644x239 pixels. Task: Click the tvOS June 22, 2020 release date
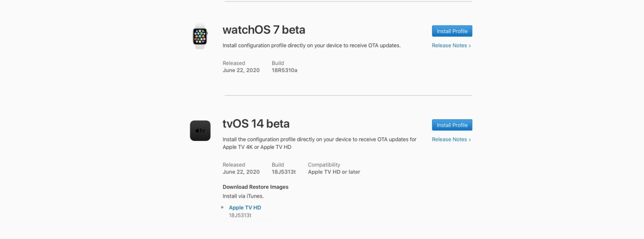[241, 172]
